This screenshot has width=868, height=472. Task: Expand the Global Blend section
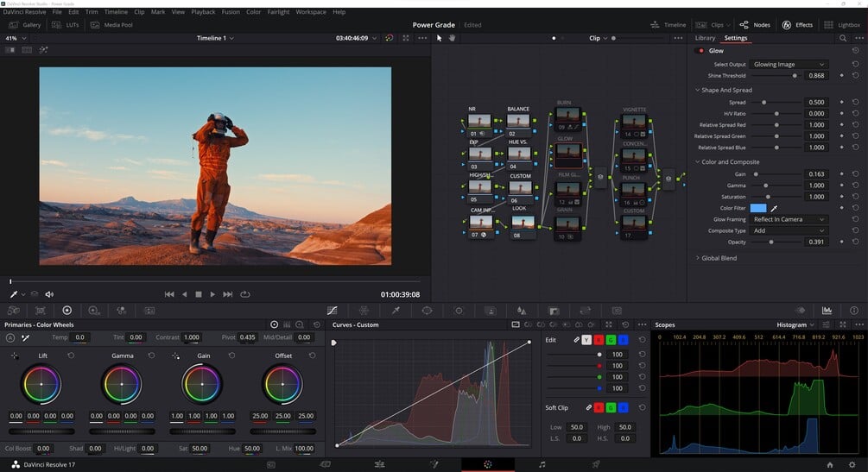717,258
